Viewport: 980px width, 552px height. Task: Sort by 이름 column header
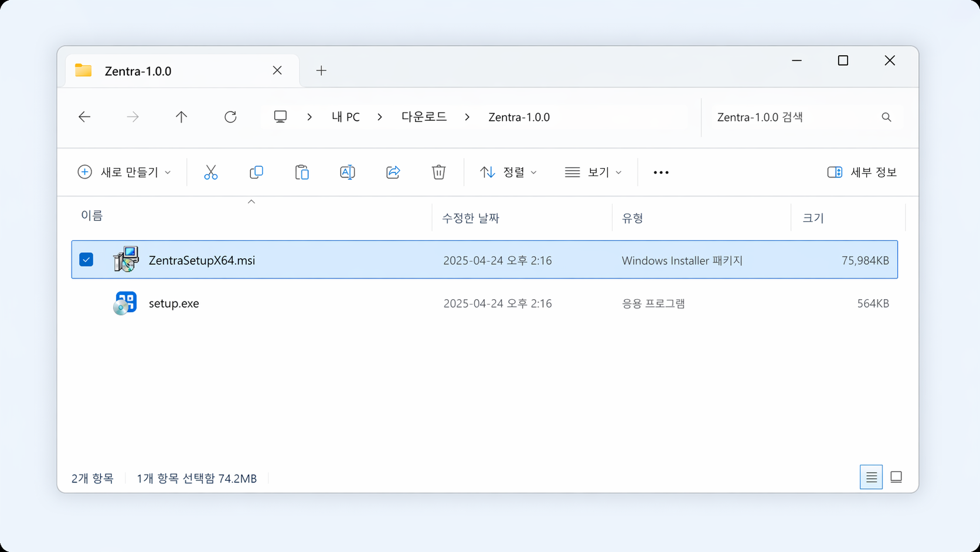click(x=92, y=216)
